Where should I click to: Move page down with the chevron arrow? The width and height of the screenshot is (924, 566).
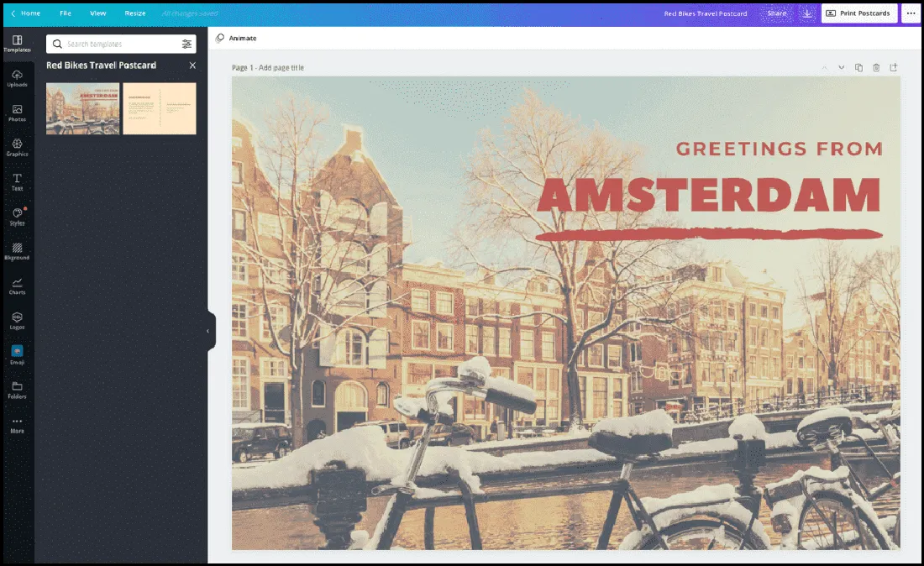[x=841, y=67]
